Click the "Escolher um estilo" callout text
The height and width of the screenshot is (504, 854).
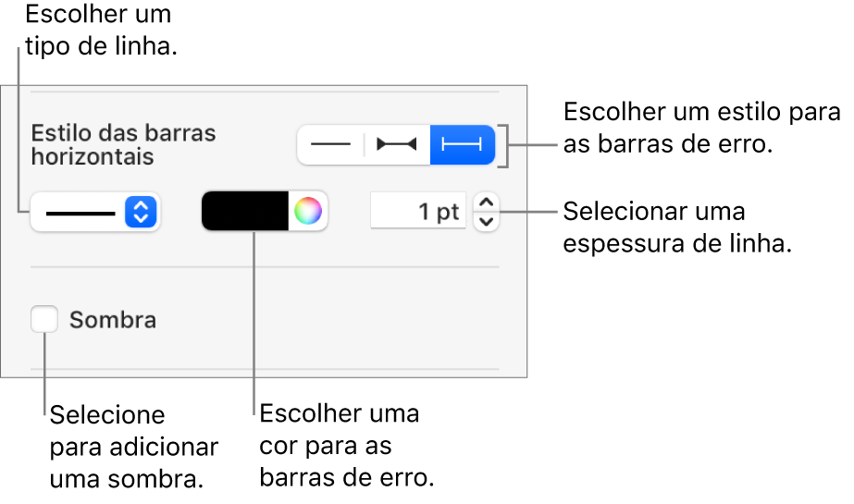click(701, 128)
